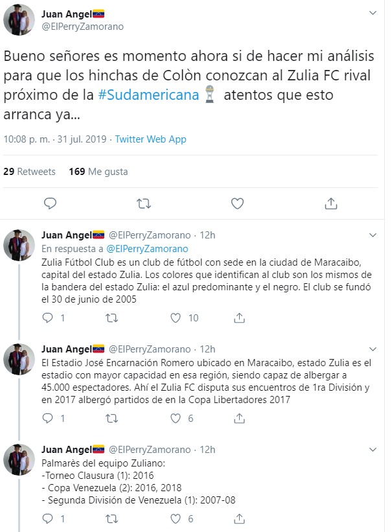
Task: Open the #Sudamericana hashtag
Action: [148, 95]
